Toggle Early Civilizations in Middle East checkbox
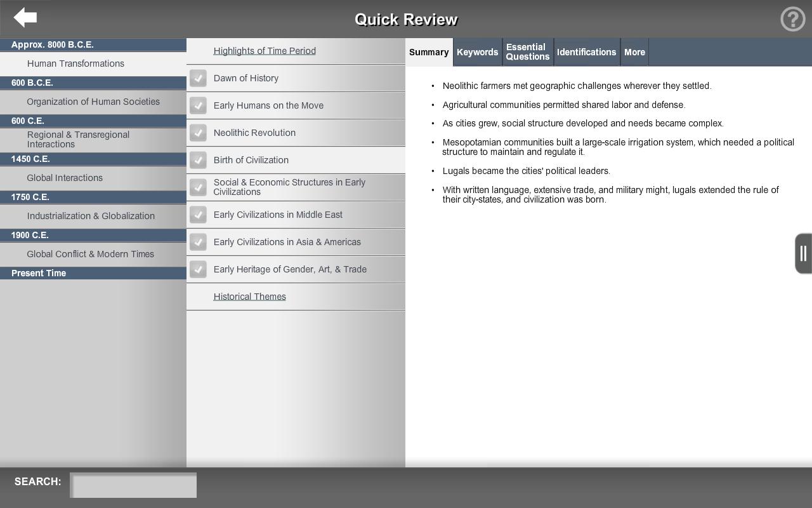This screenshot has height=508, width=812. tap(198, 215)
